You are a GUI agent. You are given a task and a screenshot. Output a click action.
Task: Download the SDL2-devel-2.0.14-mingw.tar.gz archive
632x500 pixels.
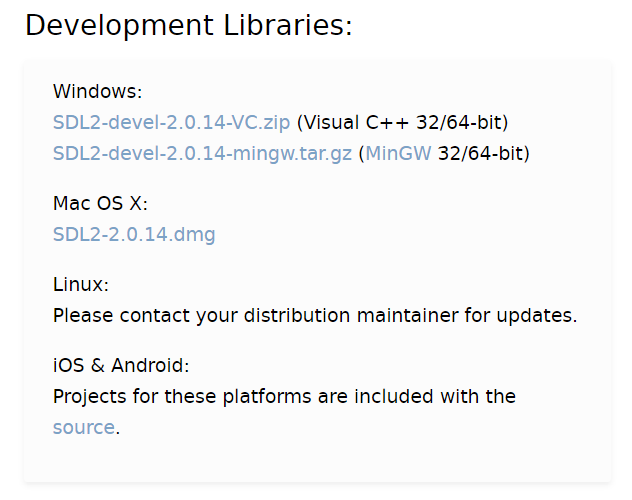tap(202, 154)
